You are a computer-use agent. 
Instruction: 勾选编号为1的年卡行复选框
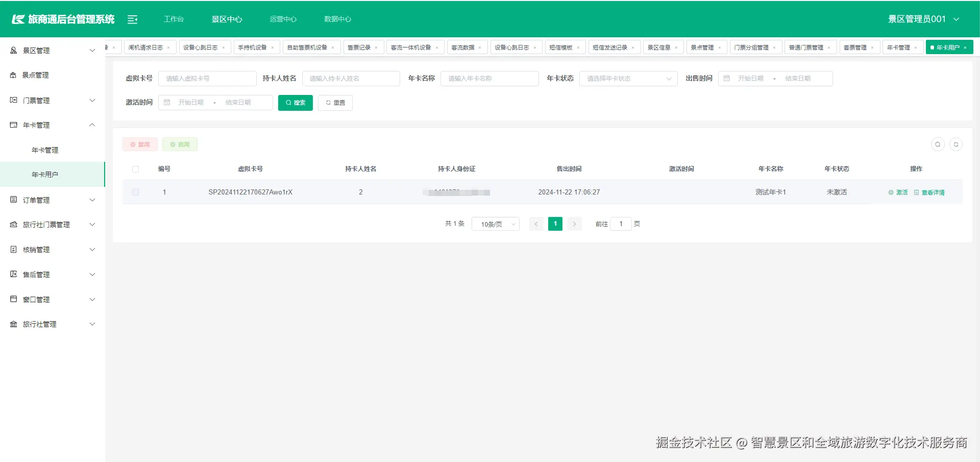135,192
